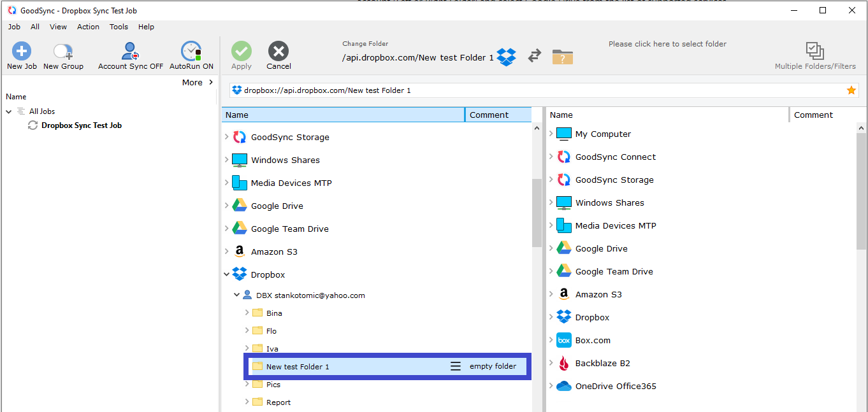Toggle Account Sync OFF
Image resolution: width=868 pixels, height=412 pixels.
[131, 52]
